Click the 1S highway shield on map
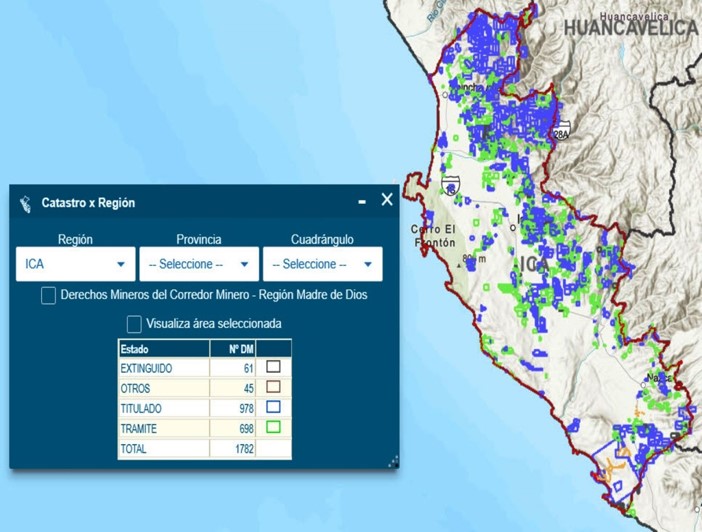 450,184
